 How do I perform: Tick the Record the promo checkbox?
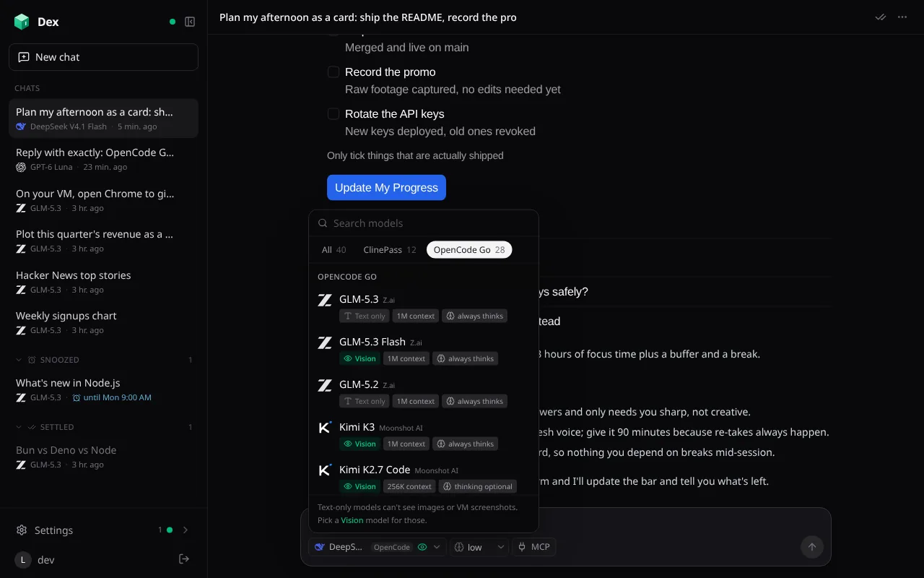(334, 72)
